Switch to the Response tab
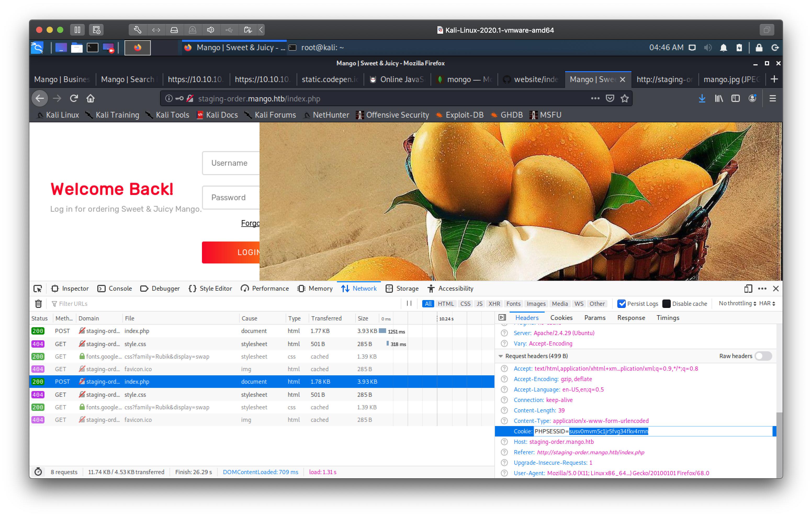812x517 pixels. [x=631, y=318]
